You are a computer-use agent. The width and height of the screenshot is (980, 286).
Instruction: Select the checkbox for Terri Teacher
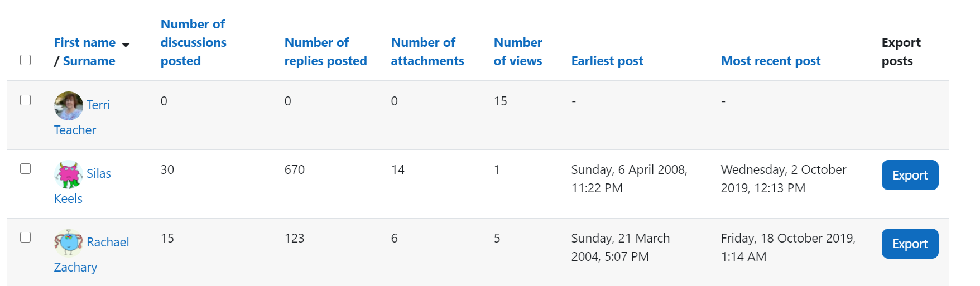pyautogui.click(x=25, y=100)
